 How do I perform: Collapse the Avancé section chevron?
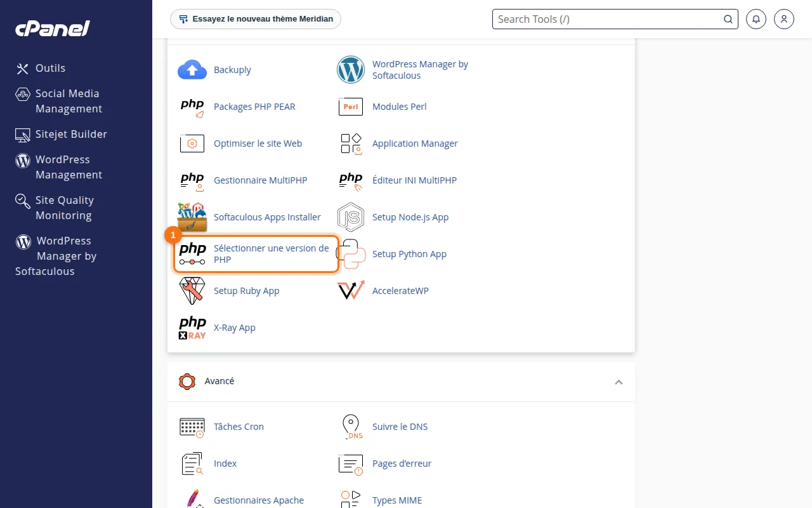pos(619,382)
